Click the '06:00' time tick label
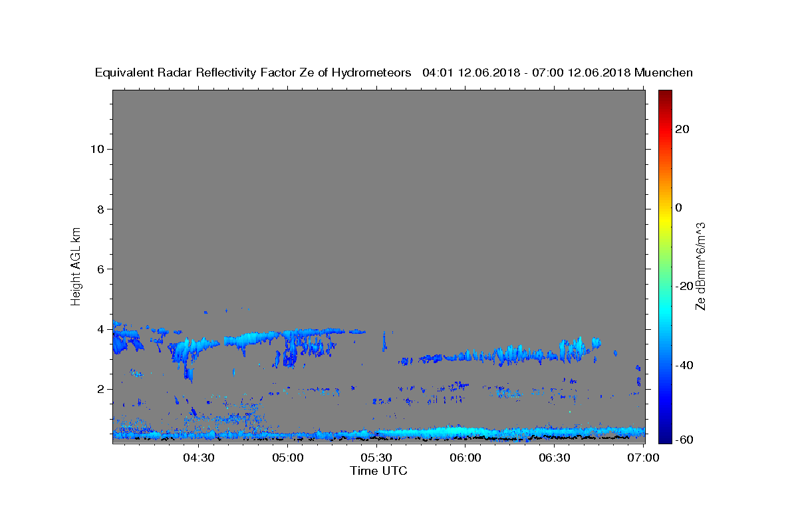 point(465,458)
